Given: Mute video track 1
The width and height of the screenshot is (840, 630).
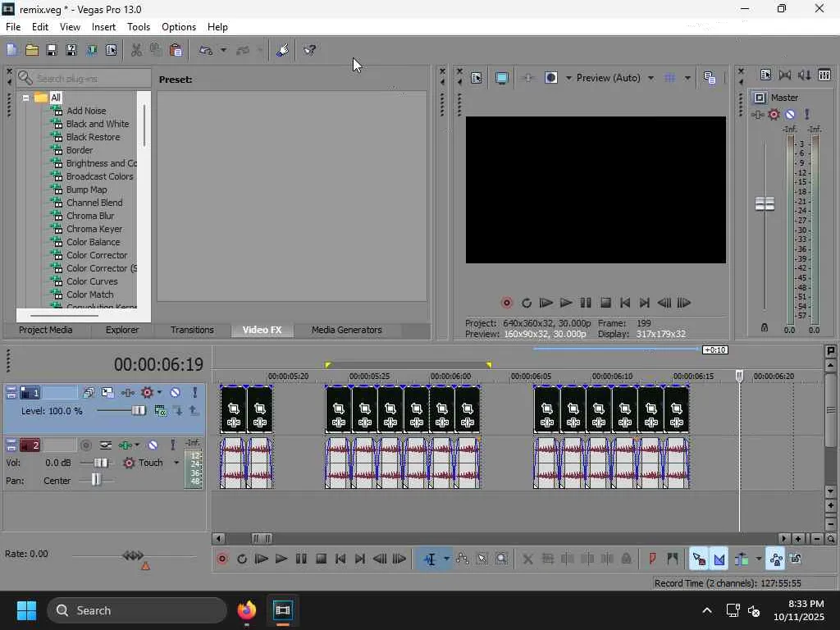Looking at the screenshot, I should pos(176,393).
